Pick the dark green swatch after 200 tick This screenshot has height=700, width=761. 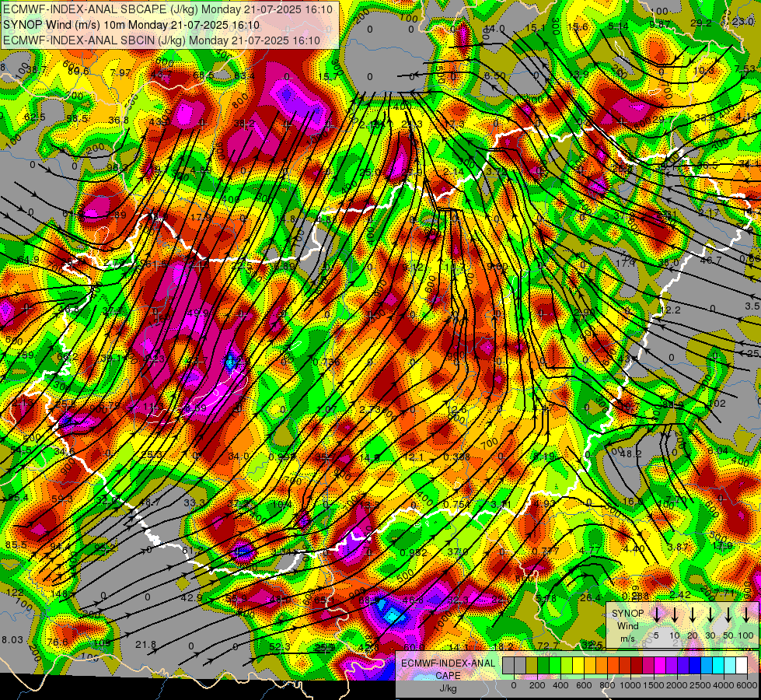tap(543, 665)
